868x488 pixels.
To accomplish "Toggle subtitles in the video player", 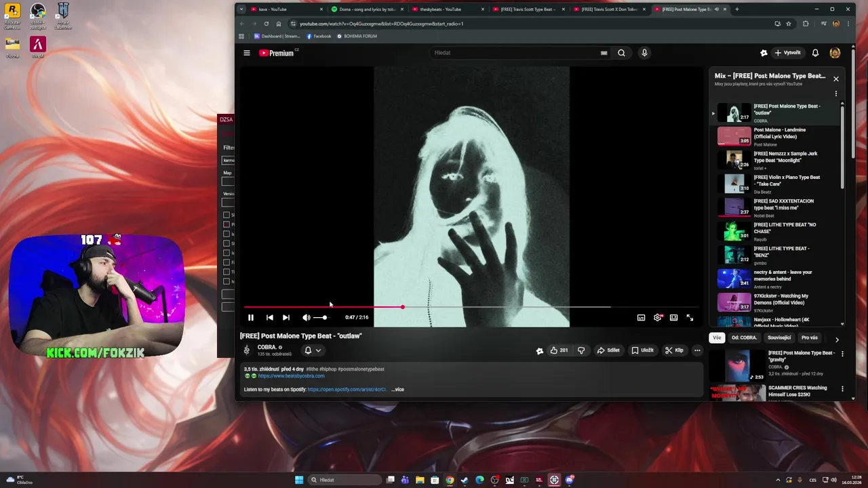I will point(641,317).
